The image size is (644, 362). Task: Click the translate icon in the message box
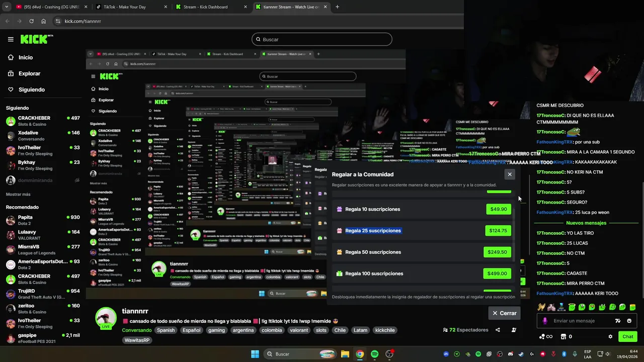click(x=618, y=321)
